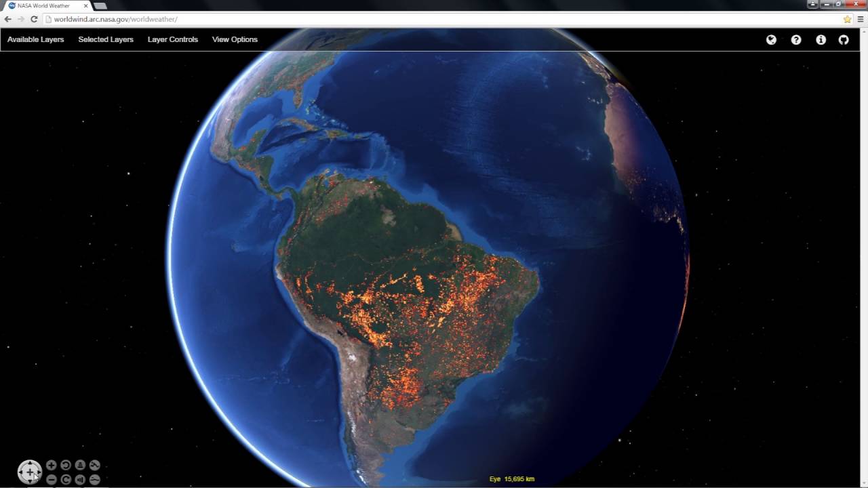The height and width of the screenshot is (488, 868).
Task: Open the Available Layers menu
Action: 35,39
